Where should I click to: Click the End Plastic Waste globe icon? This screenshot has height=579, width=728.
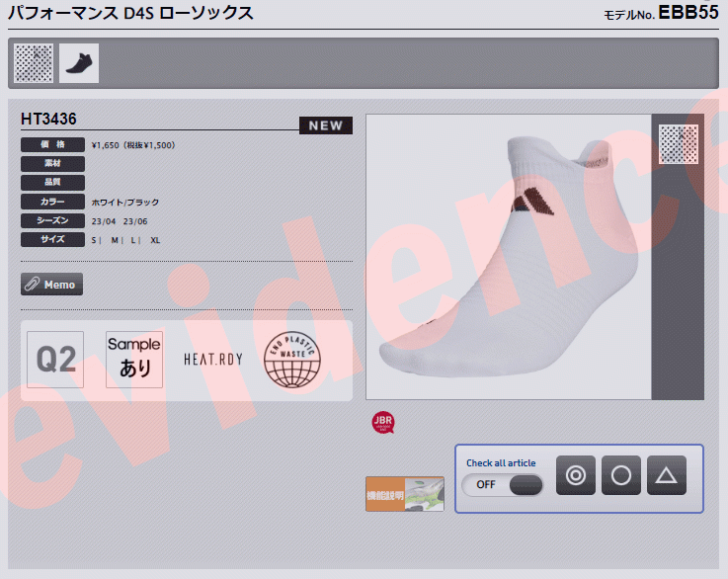(292, 360)
